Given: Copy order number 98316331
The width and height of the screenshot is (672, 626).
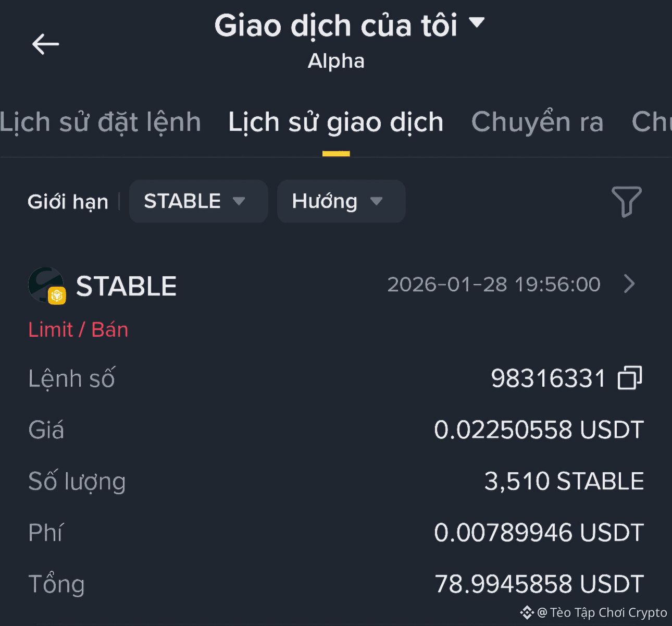Looking at the screenshot, I should [x=630, y=378].
